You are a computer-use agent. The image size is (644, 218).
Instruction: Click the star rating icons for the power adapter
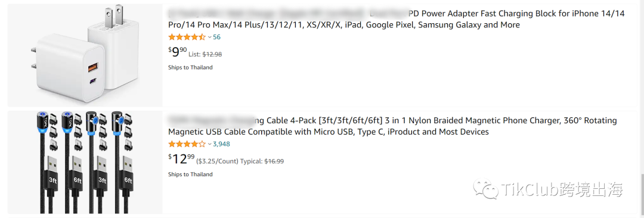[x=187, y=37]
